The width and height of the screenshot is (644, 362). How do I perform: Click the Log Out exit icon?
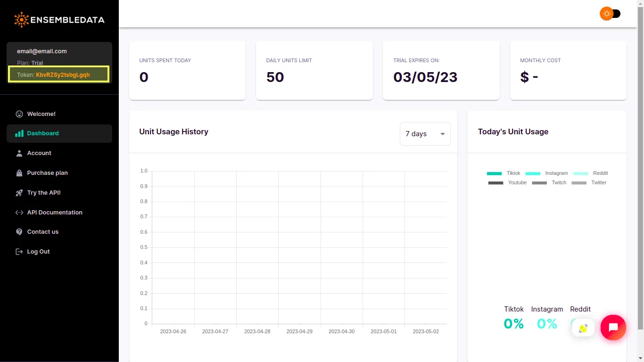(x=19, y=252)
